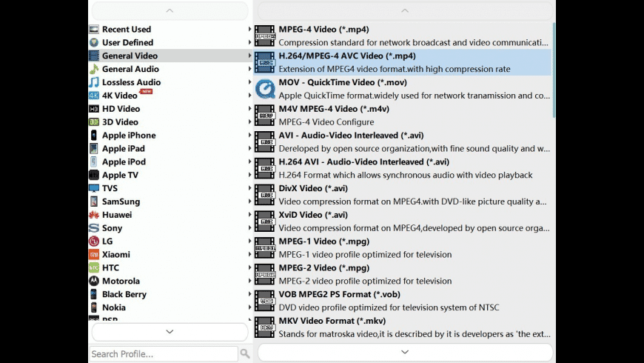Choose DivX Video (*.avi) format
Screen dimensions: 644x363
pos(403,194)
